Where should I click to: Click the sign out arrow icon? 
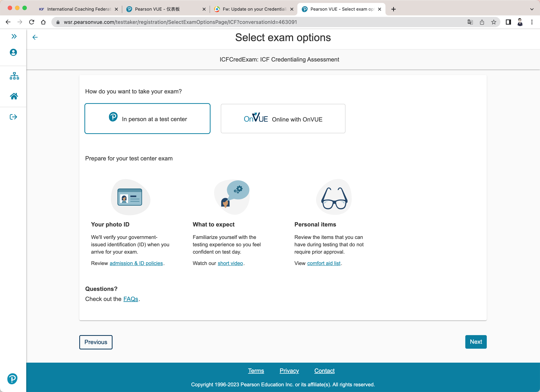13,117
